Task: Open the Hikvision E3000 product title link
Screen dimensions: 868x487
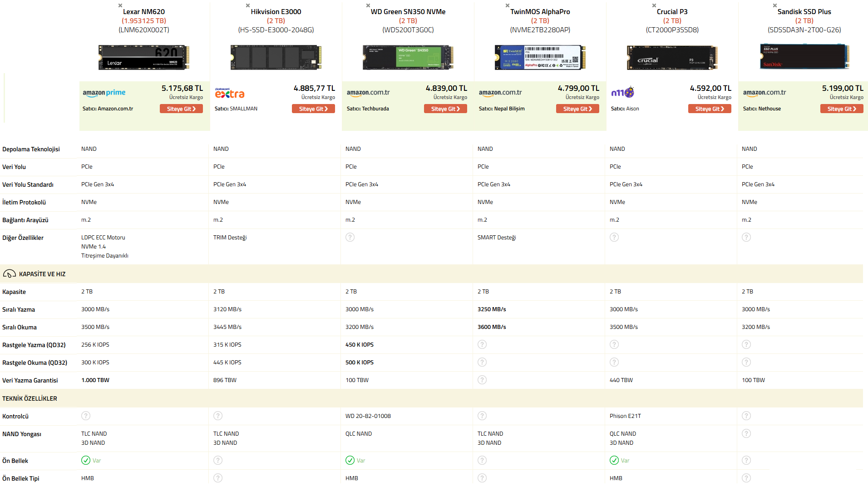Action: click(x=276, y=12)
